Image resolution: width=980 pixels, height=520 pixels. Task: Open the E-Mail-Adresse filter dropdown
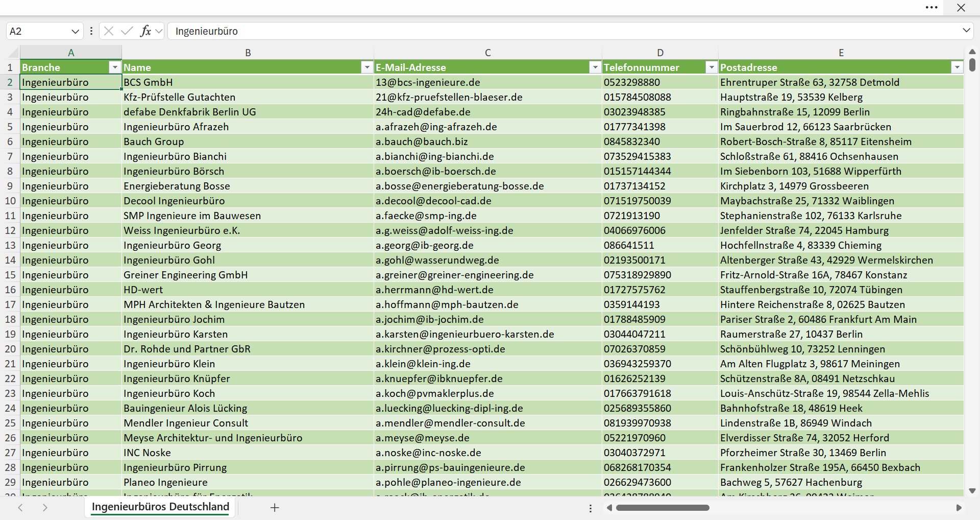pos(595,67)
